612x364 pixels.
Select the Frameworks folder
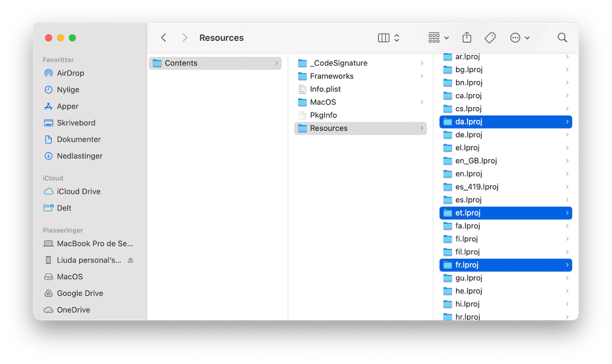[360, 76]
